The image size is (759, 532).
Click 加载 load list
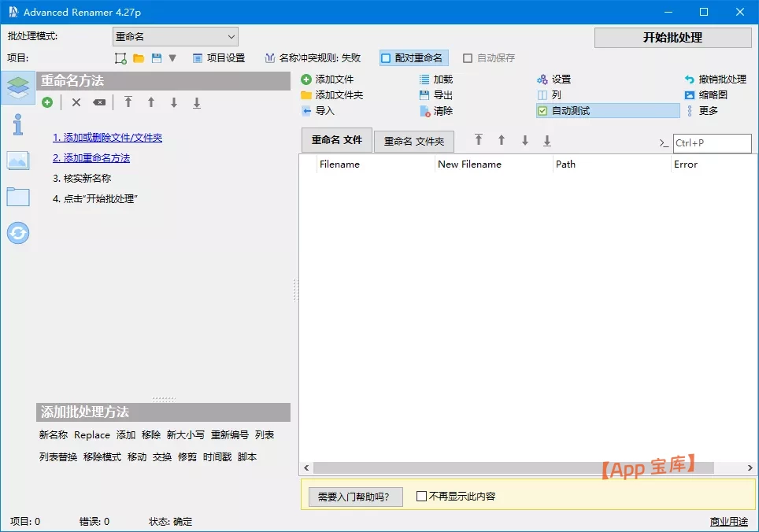coord(435,79)
